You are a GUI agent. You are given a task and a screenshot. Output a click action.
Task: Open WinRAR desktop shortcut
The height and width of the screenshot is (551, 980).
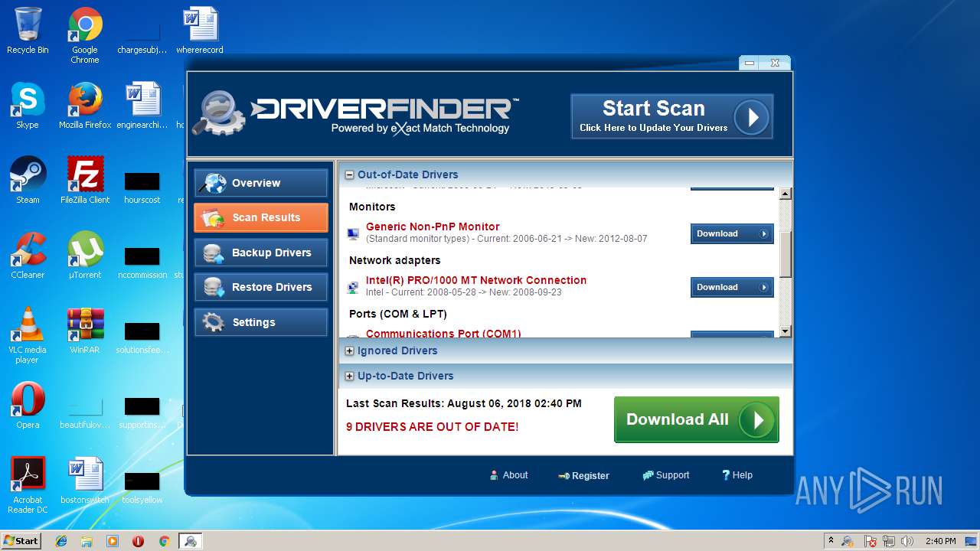coord(85,331)
